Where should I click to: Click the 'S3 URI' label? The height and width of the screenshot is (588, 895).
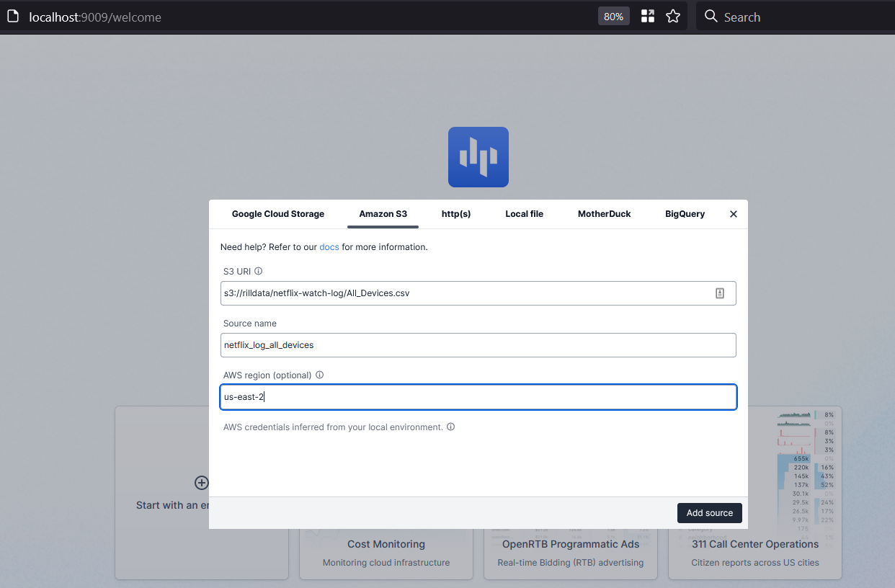(x=237, y=272)
